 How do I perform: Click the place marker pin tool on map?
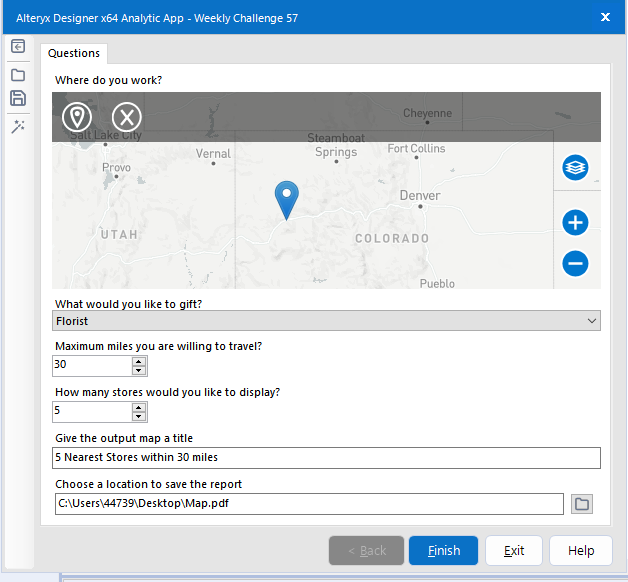77,117
